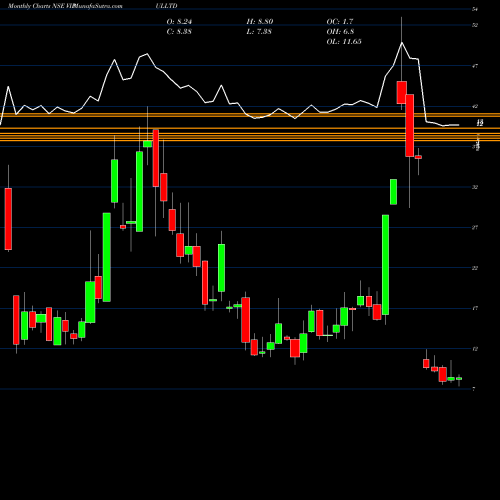Click the price axis label 52
Screen dimensions: 500x500
(x=475, y=25)
